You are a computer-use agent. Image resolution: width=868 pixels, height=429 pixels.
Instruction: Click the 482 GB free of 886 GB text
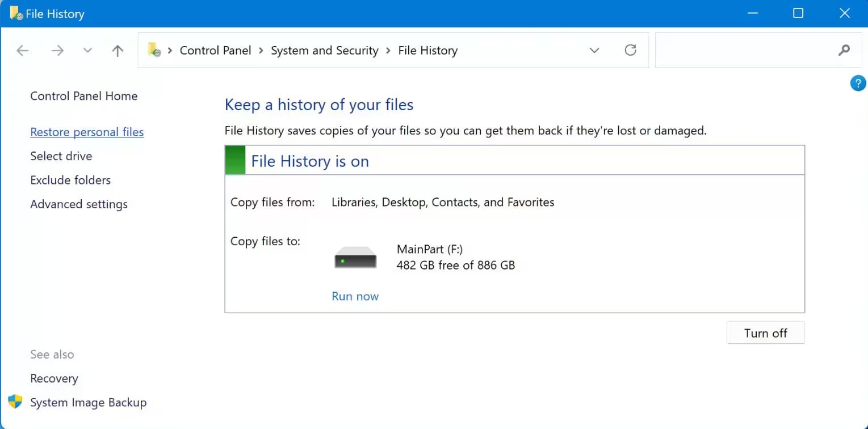(456, 265)
